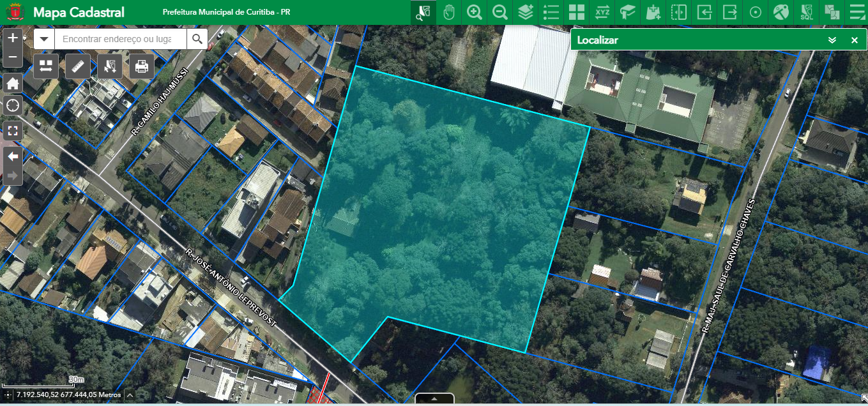Open the measurement ruler tool
The image size is (868, 406).
coord(78,66)
